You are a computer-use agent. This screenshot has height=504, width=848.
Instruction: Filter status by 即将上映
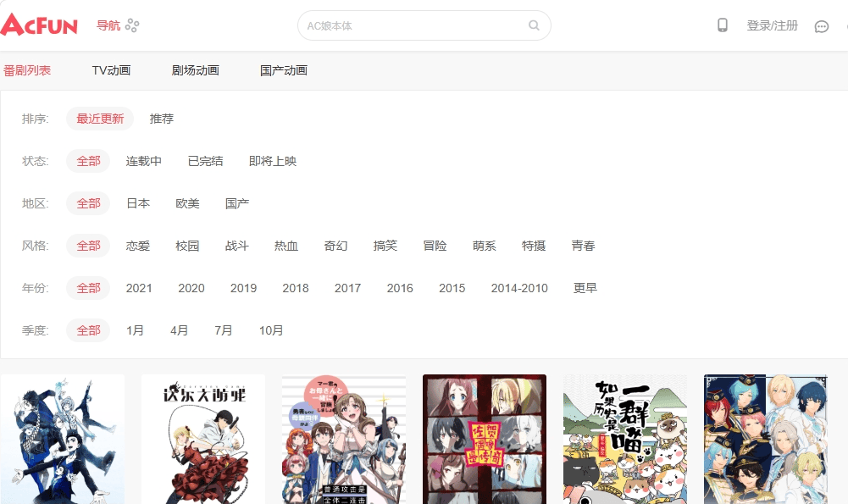pos(273,161)
